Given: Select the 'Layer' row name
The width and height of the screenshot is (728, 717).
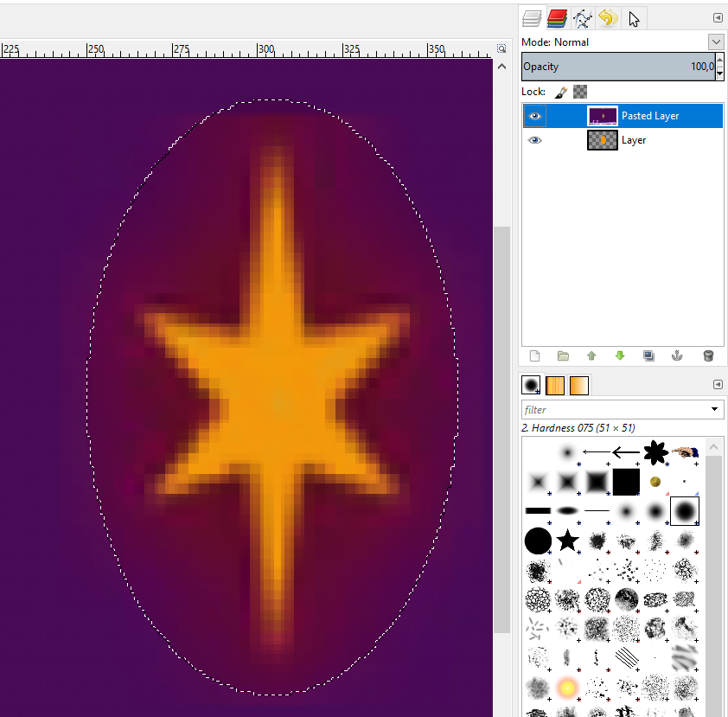Looking at the screenshot, I should 634,140.
